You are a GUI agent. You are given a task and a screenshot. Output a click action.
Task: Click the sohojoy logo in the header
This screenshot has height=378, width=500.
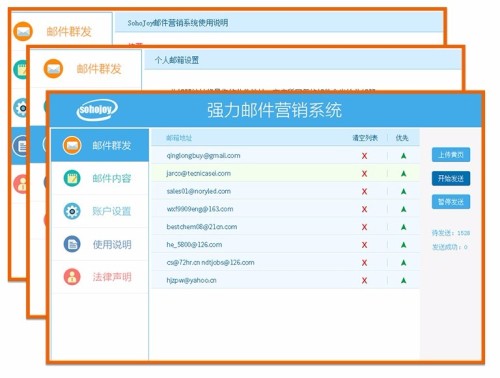pos(97,110)
